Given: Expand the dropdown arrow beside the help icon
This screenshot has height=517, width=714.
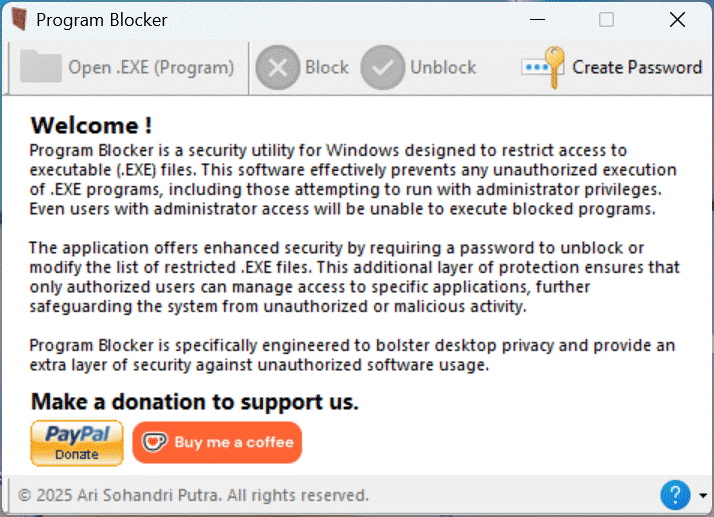Looking at the screenshot, I should click(x=703, y=495).
